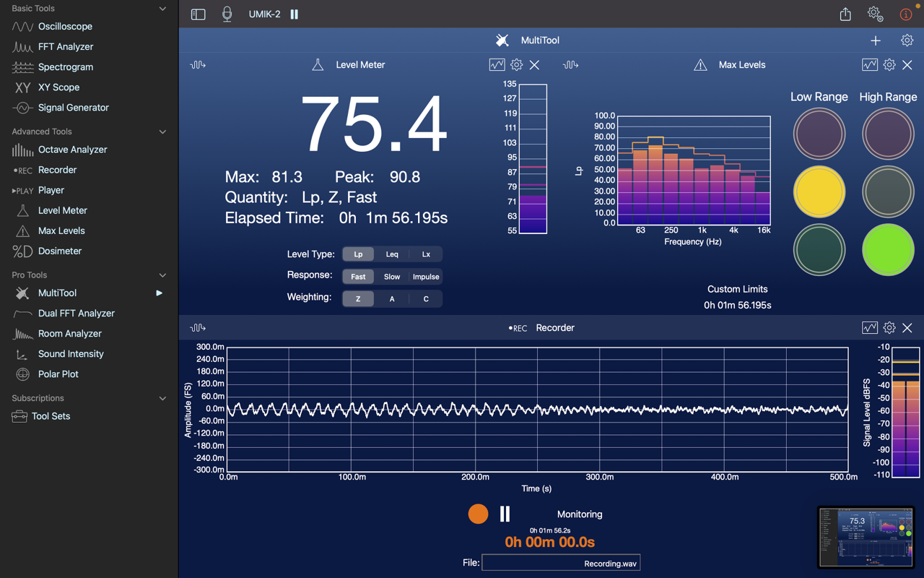Click the MultiTool play arrow
Screen dimensions: 924x578
click(159, 293)
